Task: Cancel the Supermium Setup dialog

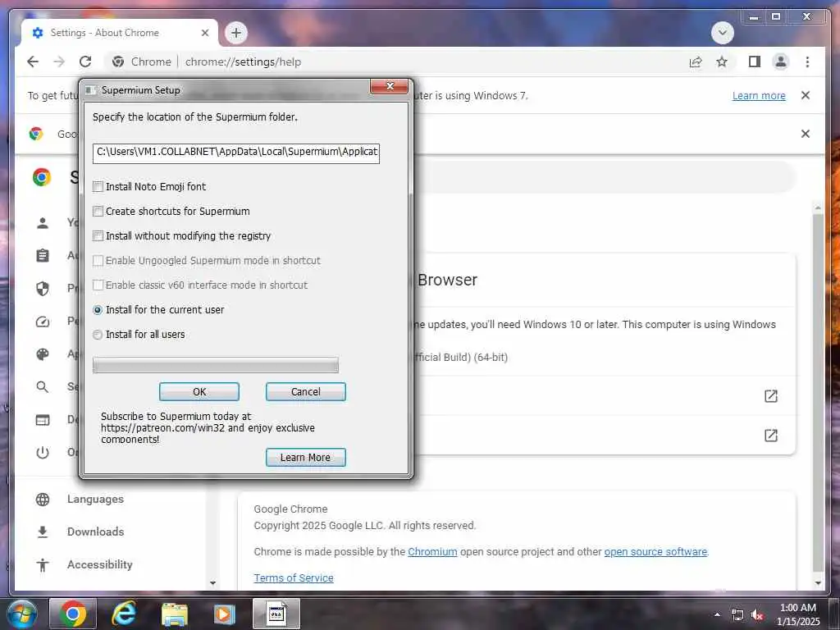Action: coord(306,391)
